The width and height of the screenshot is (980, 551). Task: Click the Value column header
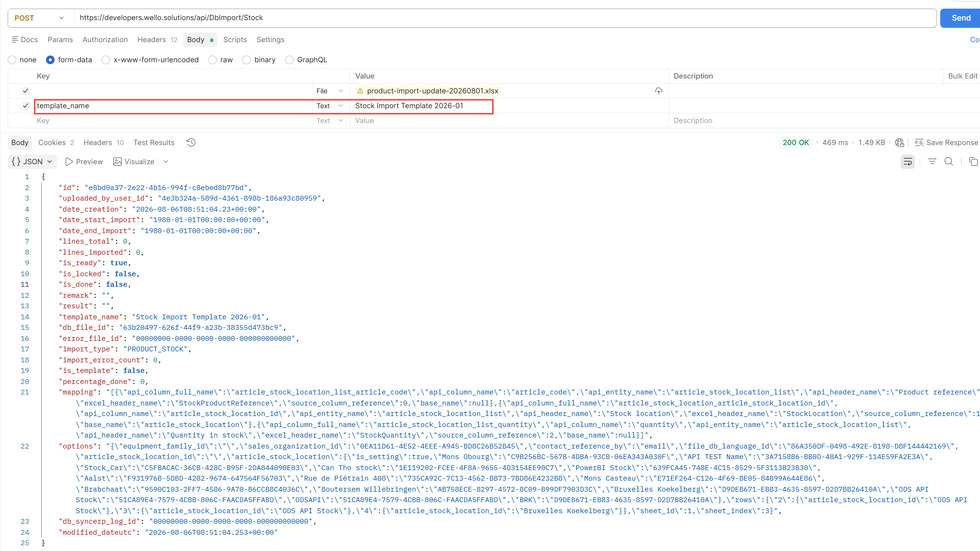(365, 76)
